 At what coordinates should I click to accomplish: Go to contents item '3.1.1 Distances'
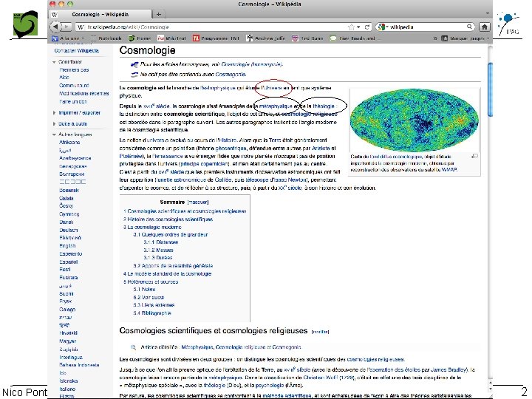click(161, 242)
